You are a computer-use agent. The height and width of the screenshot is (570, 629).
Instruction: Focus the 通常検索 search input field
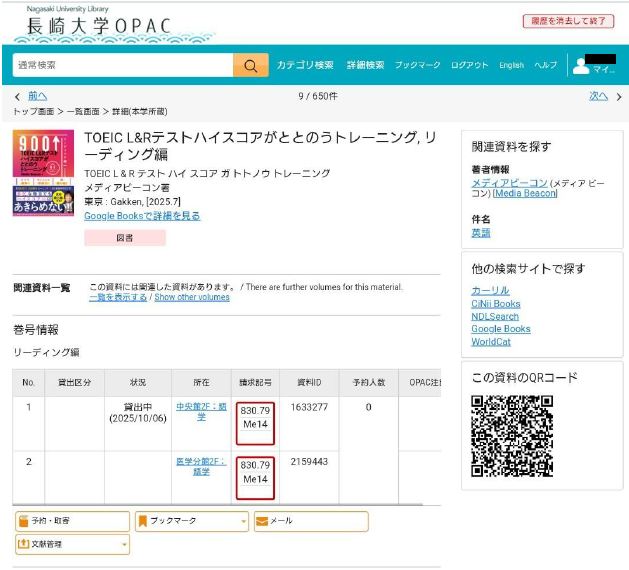[123, 65]
